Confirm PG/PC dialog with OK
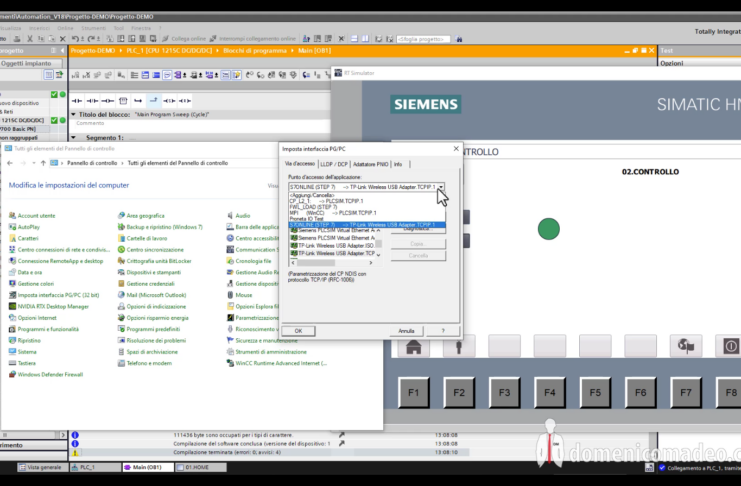 tap(298, 331)
